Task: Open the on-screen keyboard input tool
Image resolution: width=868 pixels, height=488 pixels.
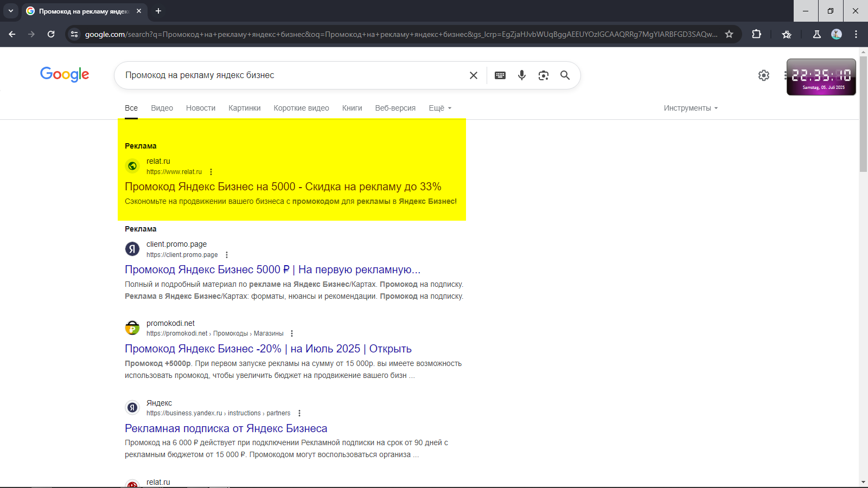Action: [500, 75]
